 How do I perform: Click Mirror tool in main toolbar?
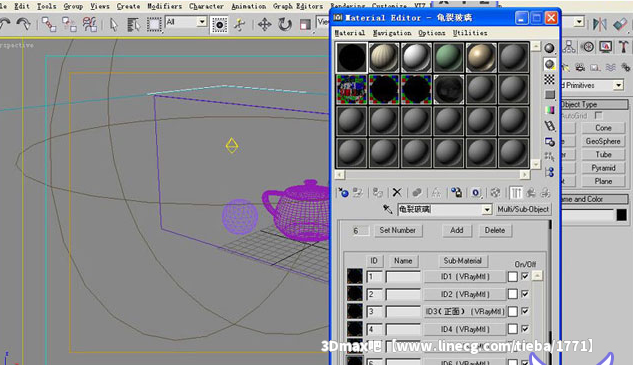[x=599, y=24]
